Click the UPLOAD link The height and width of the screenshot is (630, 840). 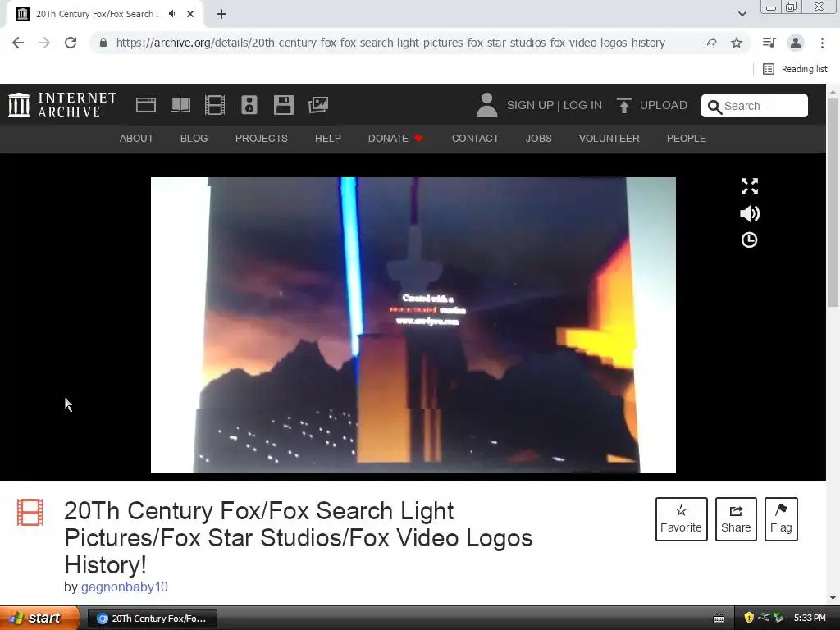[x=663, y=105]
